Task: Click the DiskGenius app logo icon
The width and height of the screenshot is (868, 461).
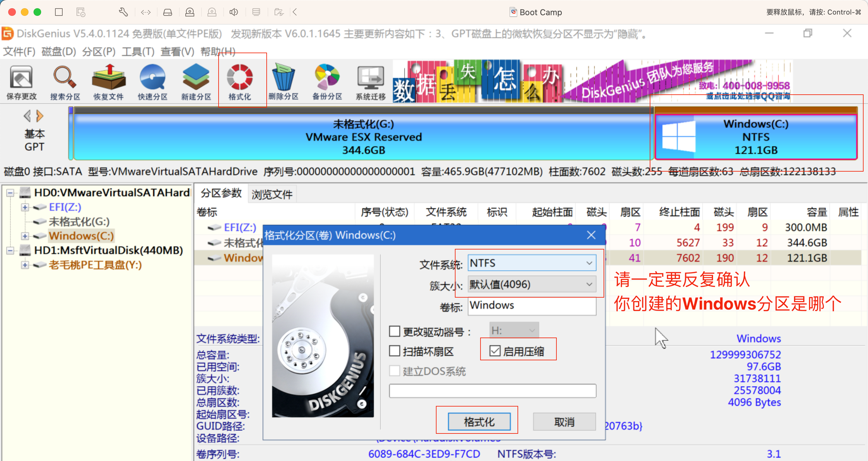Action: tap(7, 34)
